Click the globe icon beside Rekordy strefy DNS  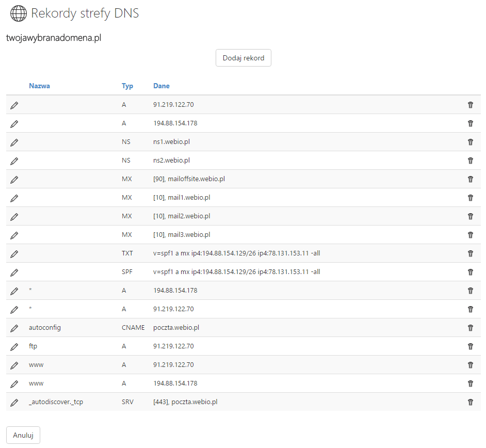(x=19, y=13)
